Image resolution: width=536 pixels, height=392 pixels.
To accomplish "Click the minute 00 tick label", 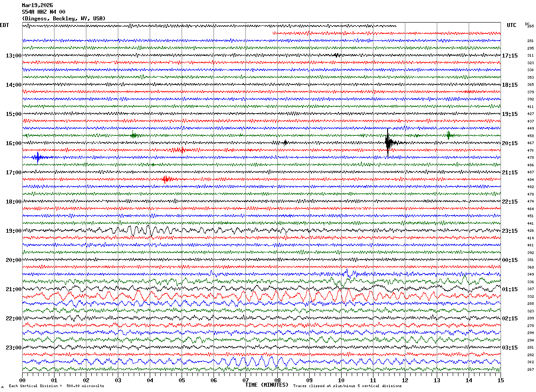I will click(x=22, y=380).
